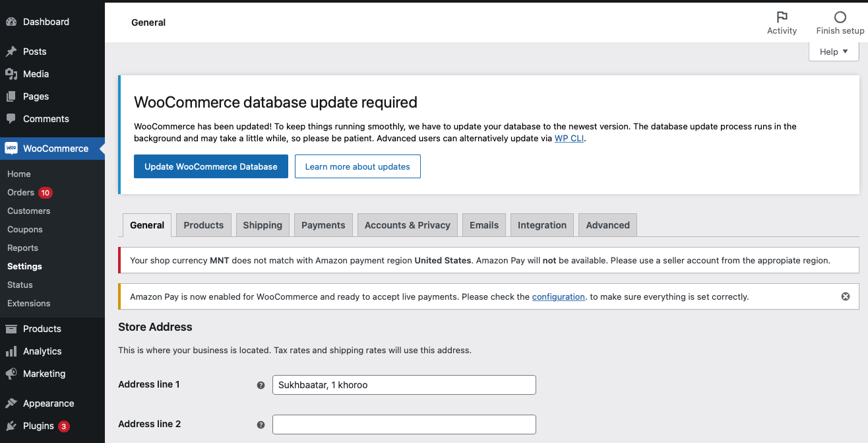Image resolution: width=868 pixels, height=443 pixels.
Task: Click the Analytics bar chart icon
Action: 11,351
